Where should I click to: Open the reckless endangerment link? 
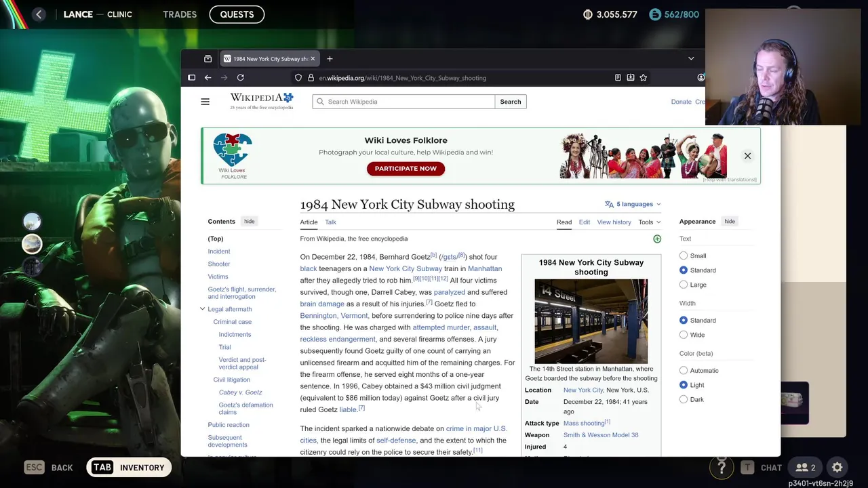coord(337,339)
